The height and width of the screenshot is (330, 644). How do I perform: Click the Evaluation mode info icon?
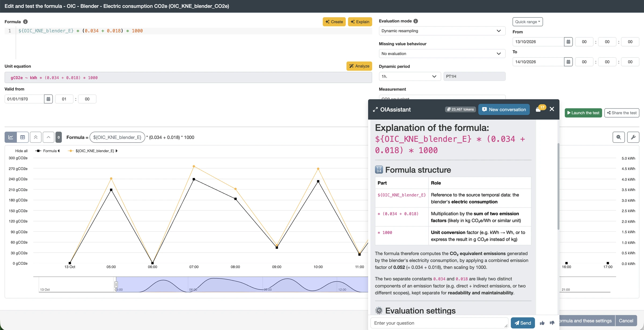(416, 21)
